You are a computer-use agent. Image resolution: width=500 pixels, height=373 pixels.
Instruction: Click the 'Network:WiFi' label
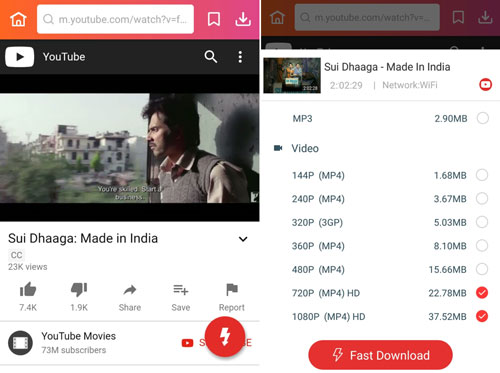pos(410,85)
